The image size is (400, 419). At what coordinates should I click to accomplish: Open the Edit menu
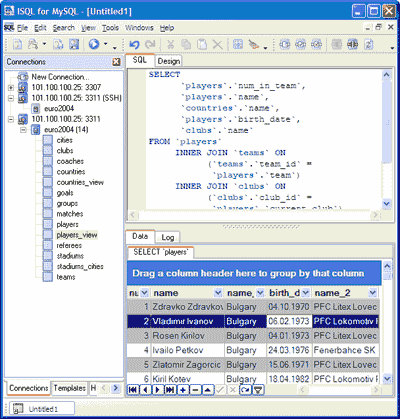(40, 28)
